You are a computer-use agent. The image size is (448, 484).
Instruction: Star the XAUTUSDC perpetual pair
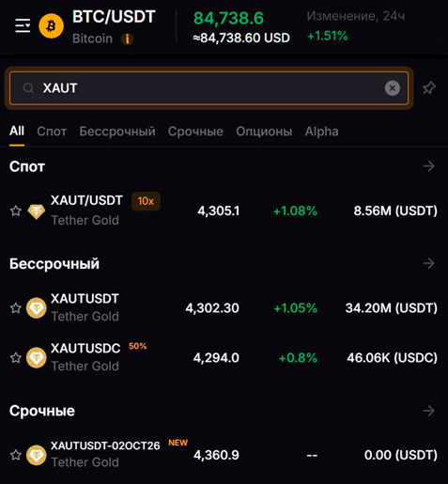point(16,357)
